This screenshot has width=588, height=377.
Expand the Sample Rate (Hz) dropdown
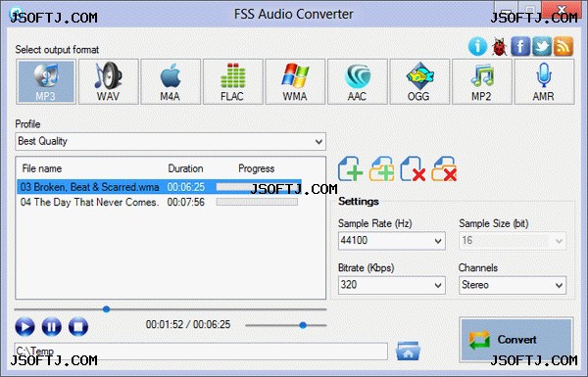click(391, 241)
